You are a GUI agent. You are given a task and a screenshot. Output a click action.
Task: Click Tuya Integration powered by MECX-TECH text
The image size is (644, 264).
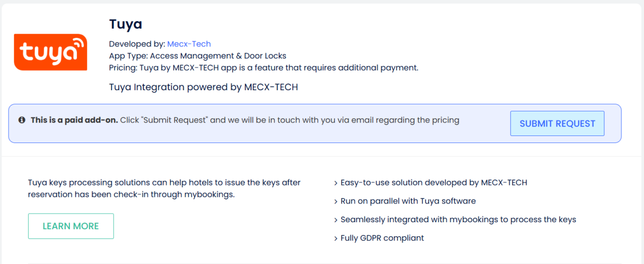(204, 87)
